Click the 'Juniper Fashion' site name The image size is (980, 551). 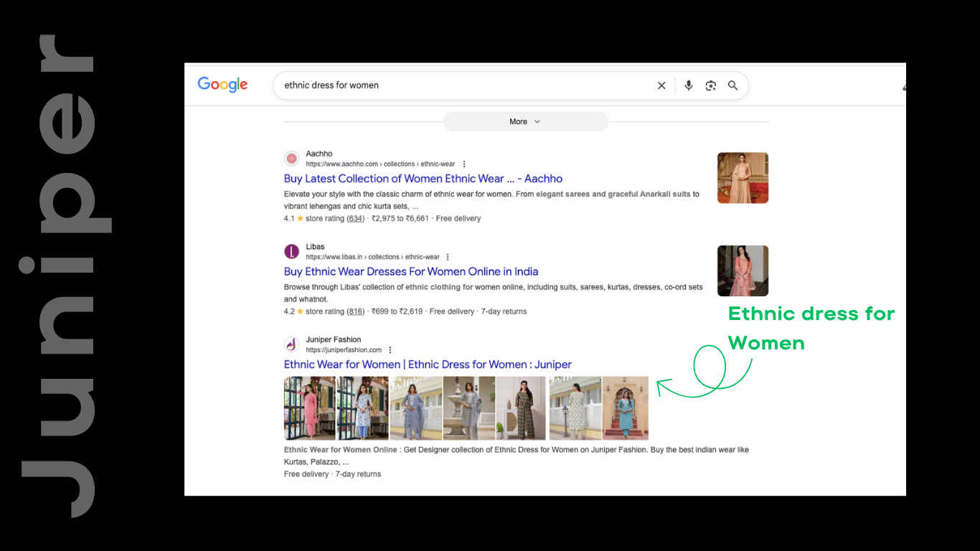click(x=334, y=339)
